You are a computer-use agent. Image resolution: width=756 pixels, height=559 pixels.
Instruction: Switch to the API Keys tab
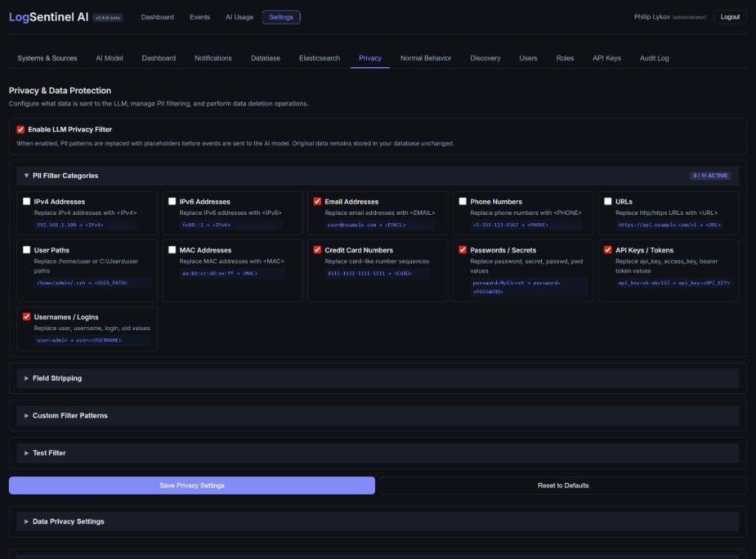click(607, 58)
